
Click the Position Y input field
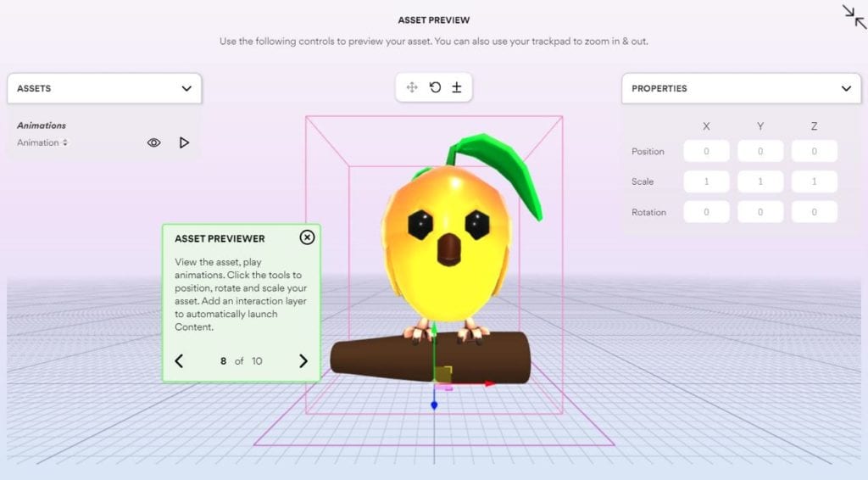(x=760, y=152)
